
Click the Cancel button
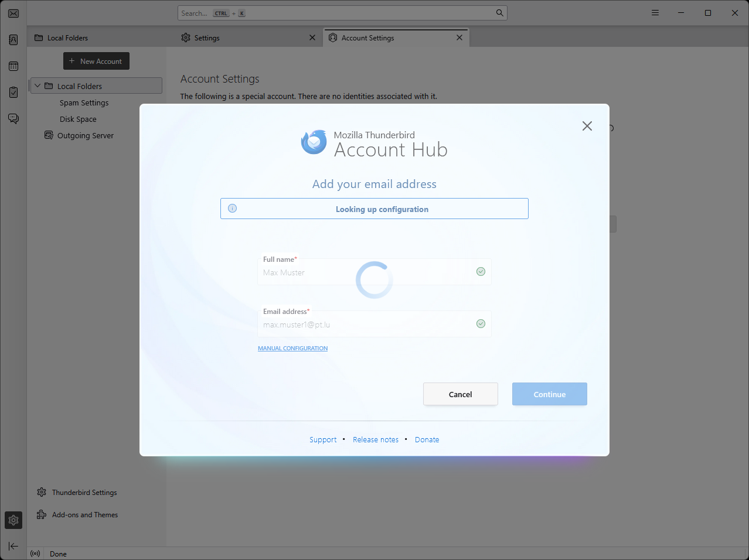click(x=460, y=394)
